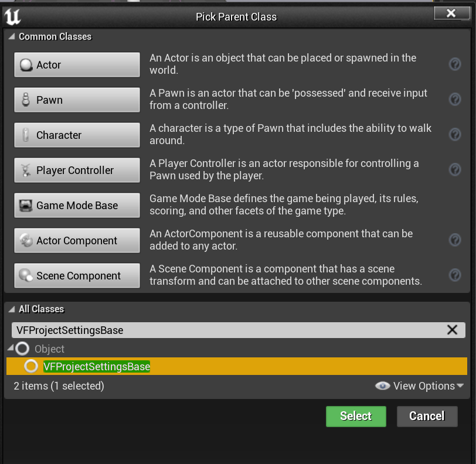Click the help icon beside Actor description
Viewport: 476px width, 464px height.
click(454, 64)
